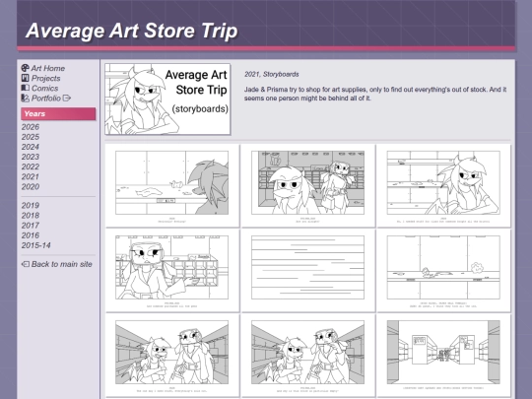Image resolution: width=532 pixels, height=399 pixels.
Task: Browse art from year 2018
Action: pyautogui.click(x=31, y=216)
